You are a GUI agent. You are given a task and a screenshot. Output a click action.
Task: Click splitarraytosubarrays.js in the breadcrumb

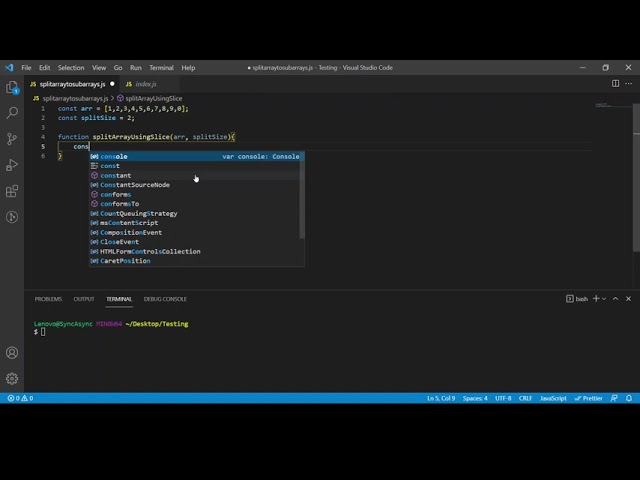pyautogui.click(x=75, y=98)
